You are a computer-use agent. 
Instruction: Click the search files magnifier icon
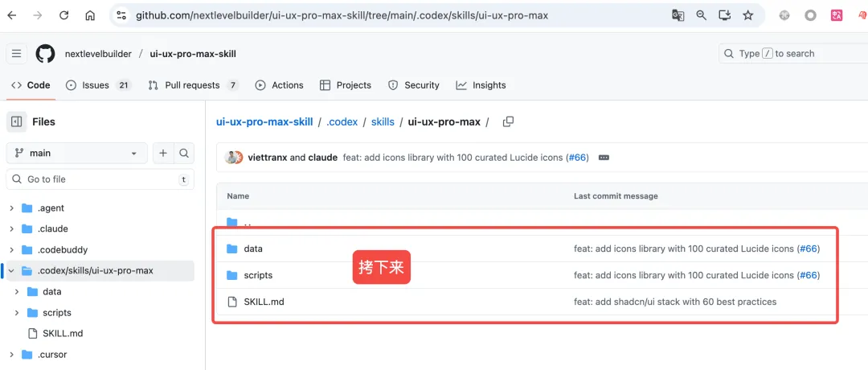pyautogui.click(x=184, y=153)
